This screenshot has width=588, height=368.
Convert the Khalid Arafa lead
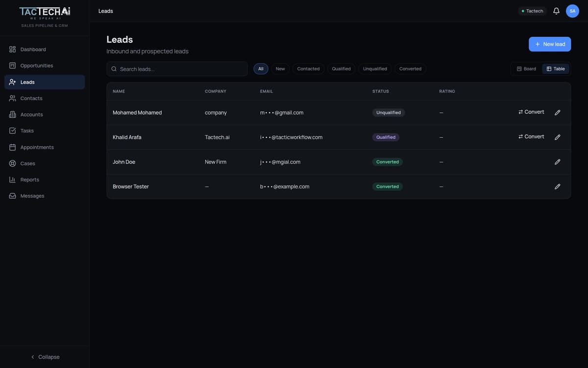click(531, 136)
